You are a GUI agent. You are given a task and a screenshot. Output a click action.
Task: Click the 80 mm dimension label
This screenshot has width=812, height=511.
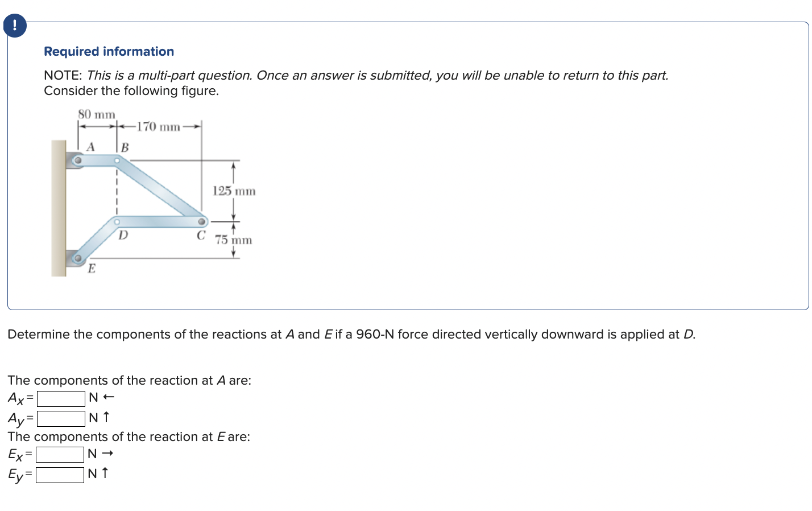(x=96, y=114)
